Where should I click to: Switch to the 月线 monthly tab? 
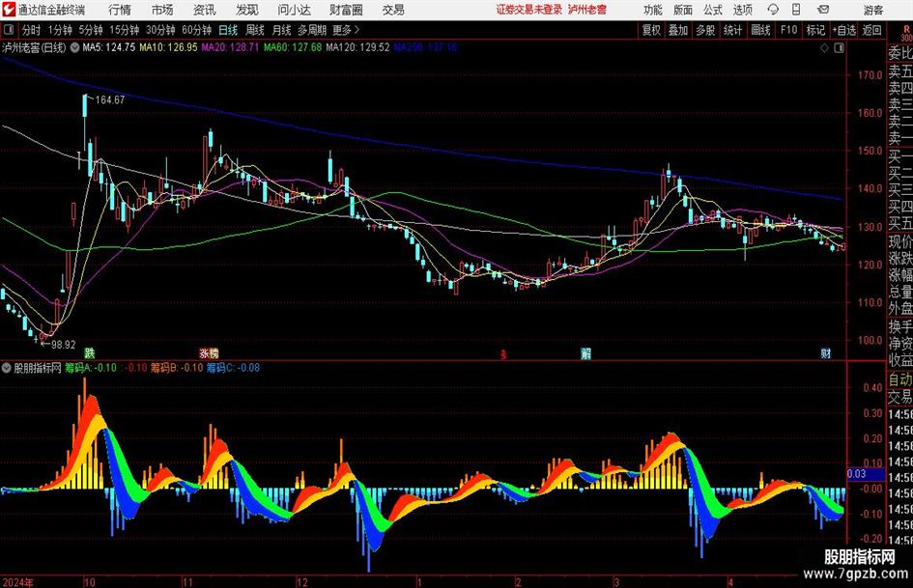[x=281, y=30]
